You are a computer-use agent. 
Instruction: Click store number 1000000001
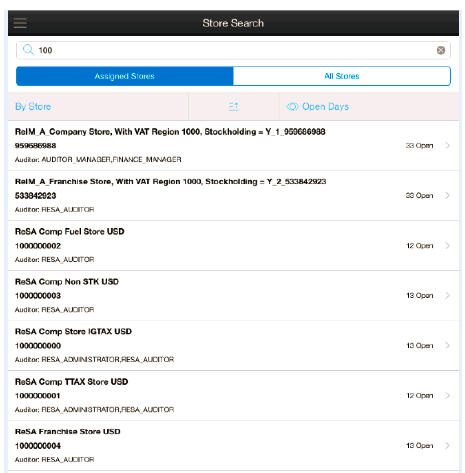click(x=37, y=396)
